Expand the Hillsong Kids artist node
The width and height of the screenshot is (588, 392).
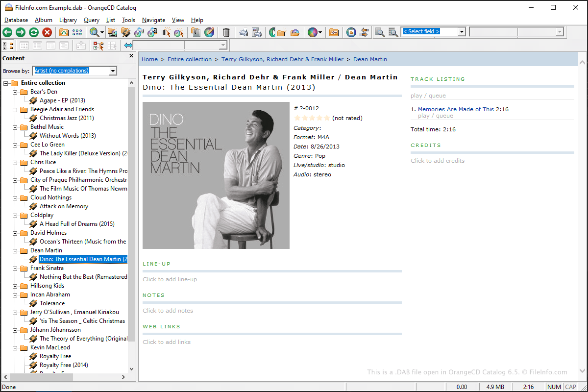coord(15,286)
